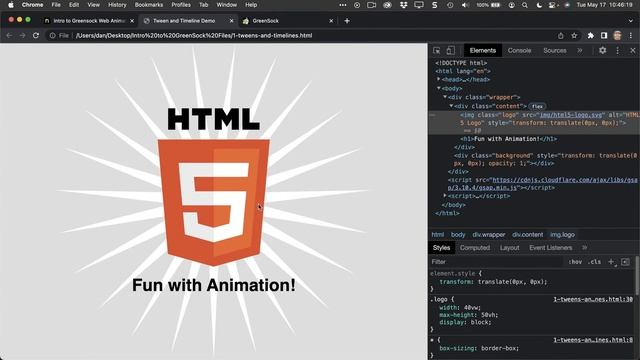
Task: Switch to the Sources tab
Action: click(554, 51)
